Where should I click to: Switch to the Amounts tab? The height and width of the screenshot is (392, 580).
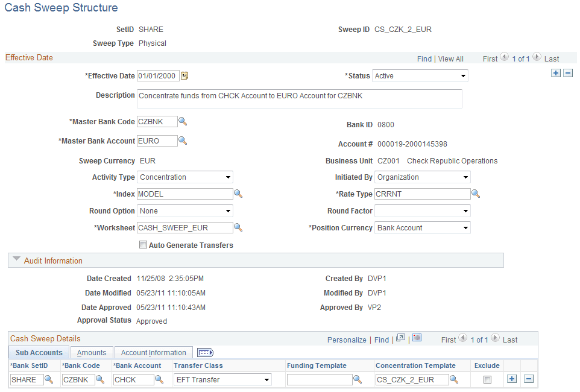pos(91,352)
